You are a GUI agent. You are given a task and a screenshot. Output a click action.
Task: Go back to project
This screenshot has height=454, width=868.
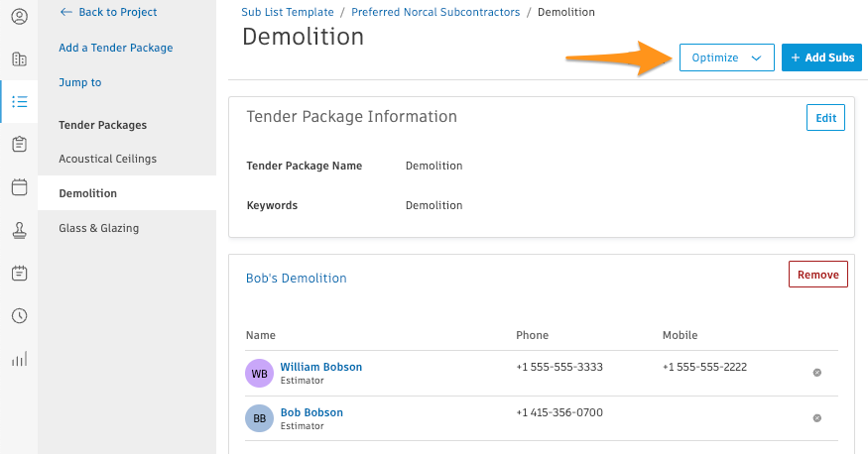click(108, 12)
